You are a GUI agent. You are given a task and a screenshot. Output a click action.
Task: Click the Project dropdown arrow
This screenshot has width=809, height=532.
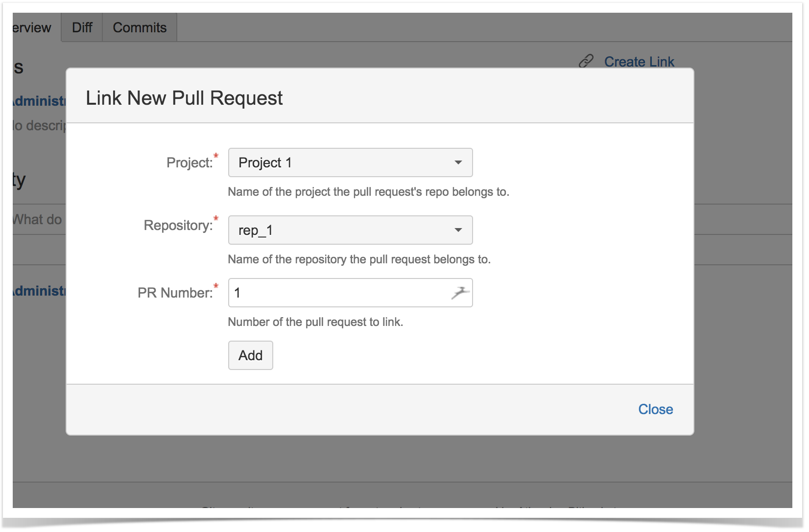tap(458, 162)
